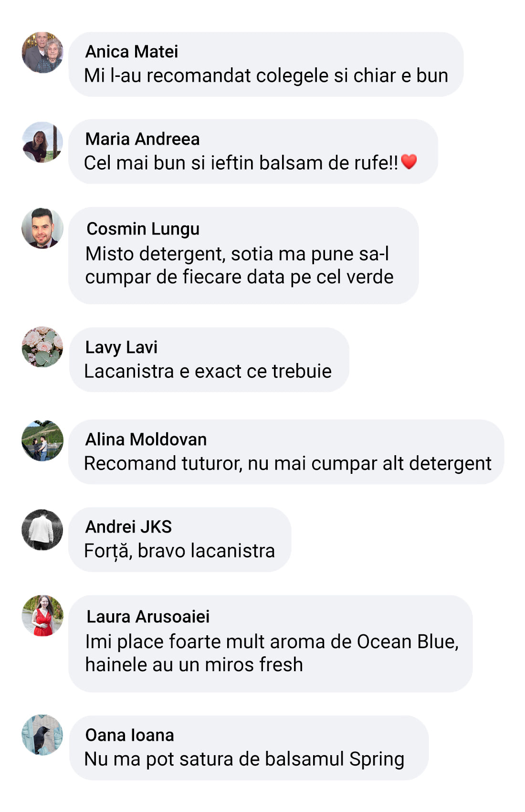Open the Anica Matei name link
The height and width of the screenshot is (812, 525).
(132, 52)
